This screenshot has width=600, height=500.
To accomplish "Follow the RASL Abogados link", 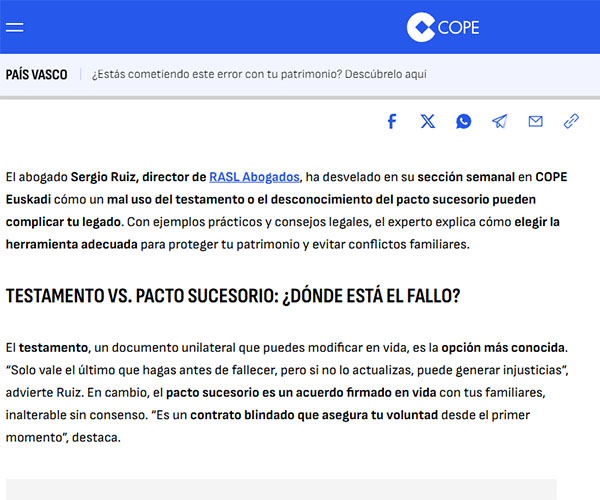I will tap(254, 176).
